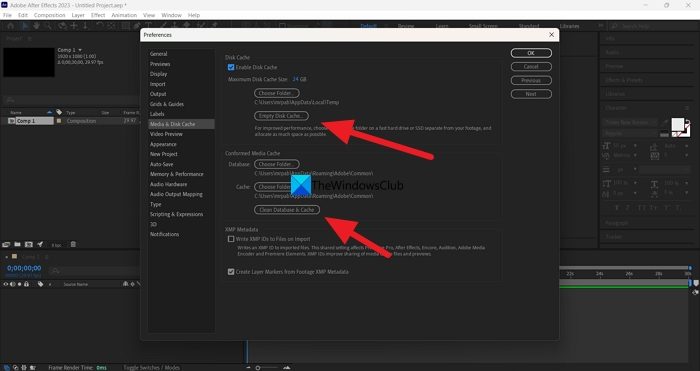Select the Memory & Performance category
The height and width of the screenshot is (371, 700).
[176, 174]
